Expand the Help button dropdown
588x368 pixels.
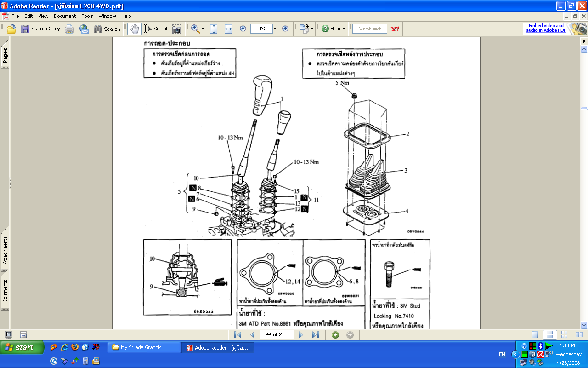click(x=344, y=29)
